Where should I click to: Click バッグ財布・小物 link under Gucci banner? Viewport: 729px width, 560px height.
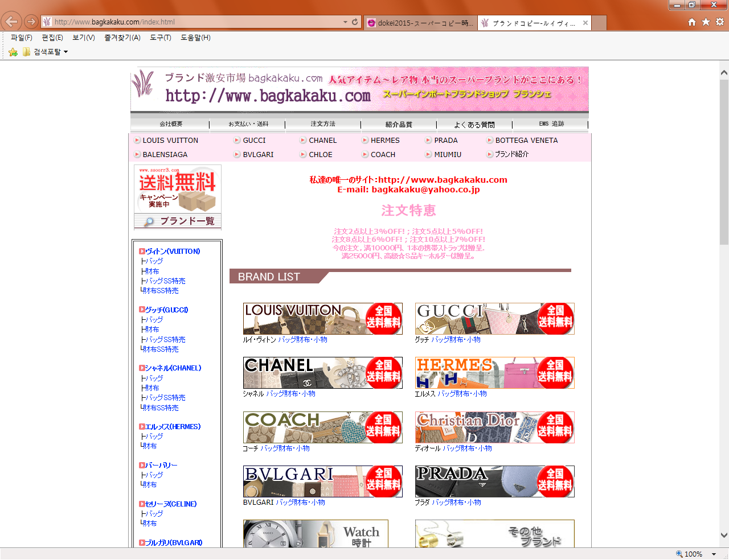point(456,339)
